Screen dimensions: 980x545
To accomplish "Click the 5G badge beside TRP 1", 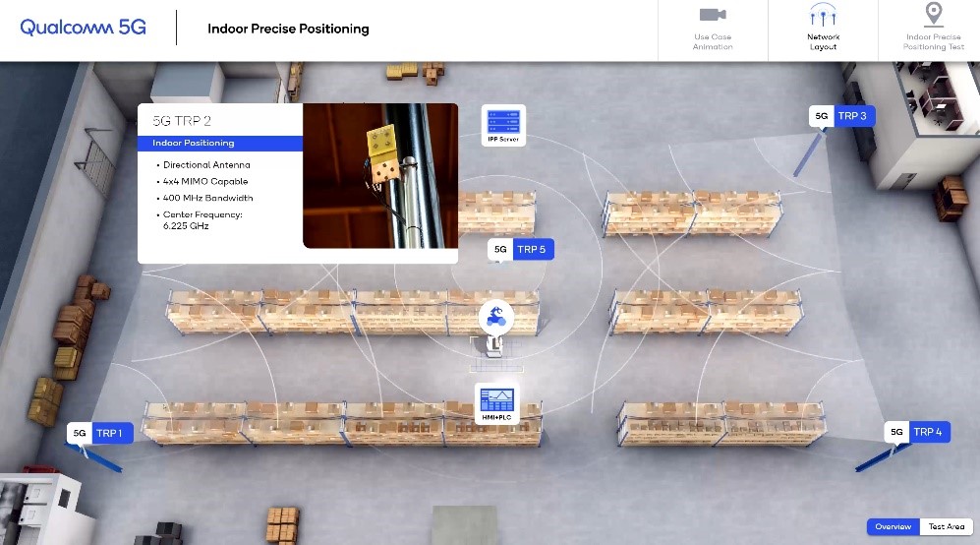I will pyautogui.click(x=80, y=433).
